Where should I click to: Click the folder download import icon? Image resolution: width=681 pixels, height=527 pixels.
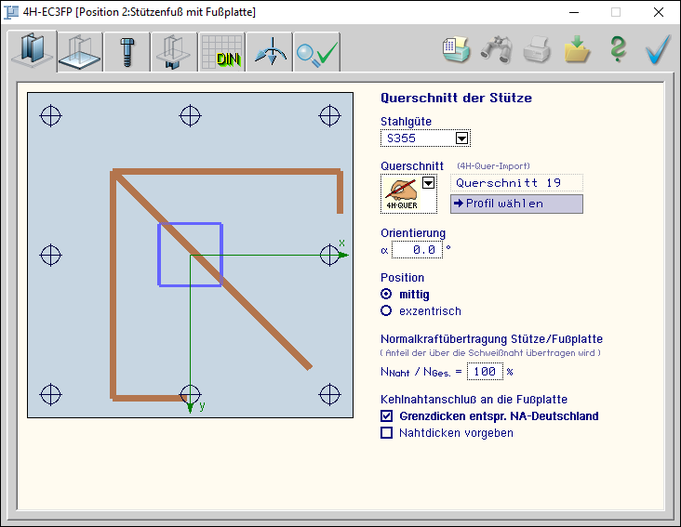[x=577, y=50]
